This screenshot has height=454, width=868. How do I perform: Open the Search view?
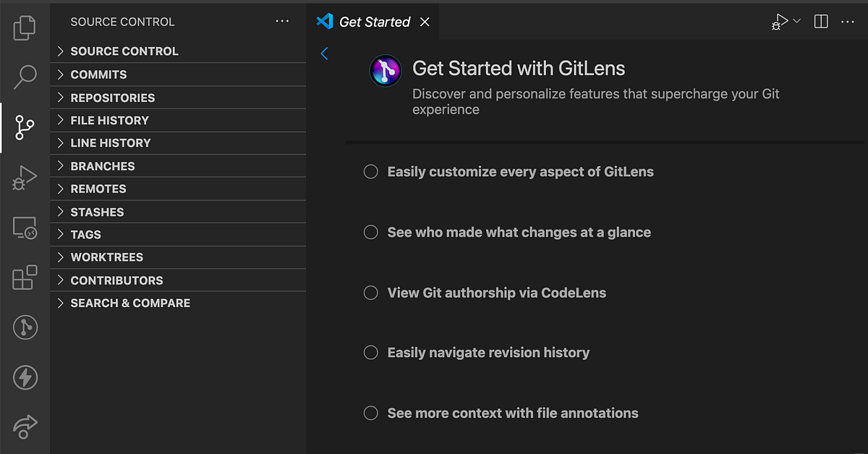tap(25, 76)
